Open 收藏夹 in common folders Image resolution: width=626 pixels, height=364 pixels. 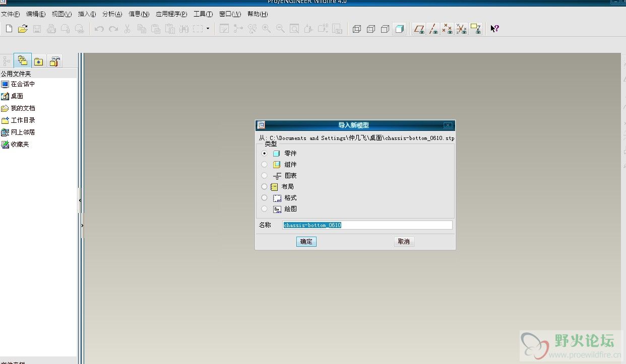click(x=15, y=144)
